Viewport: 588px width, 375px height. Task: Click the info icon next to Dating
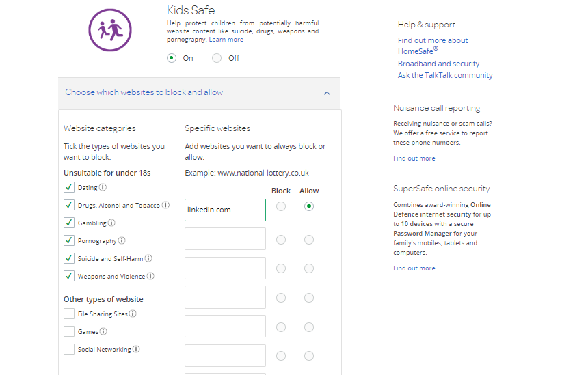point(103,188)
